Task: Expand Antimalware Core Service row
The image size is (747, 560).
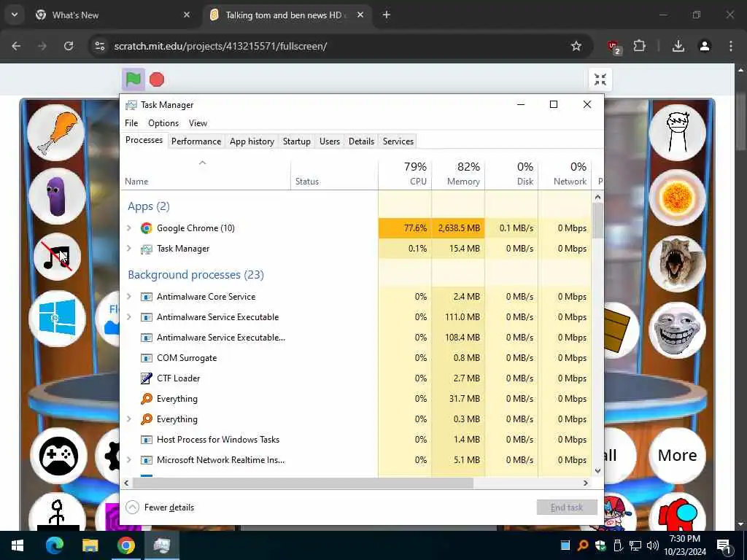Action: pyautogui.click(x=129, y=296)
